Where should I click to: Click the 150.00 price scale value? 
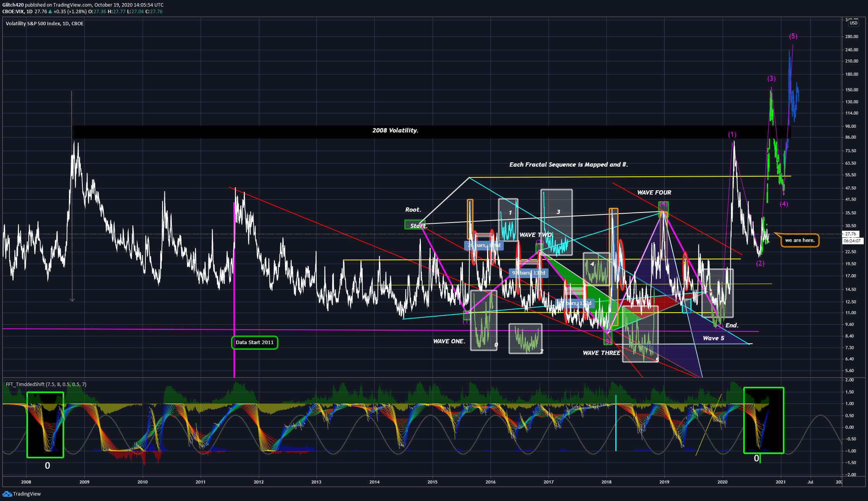coord(852,90)
